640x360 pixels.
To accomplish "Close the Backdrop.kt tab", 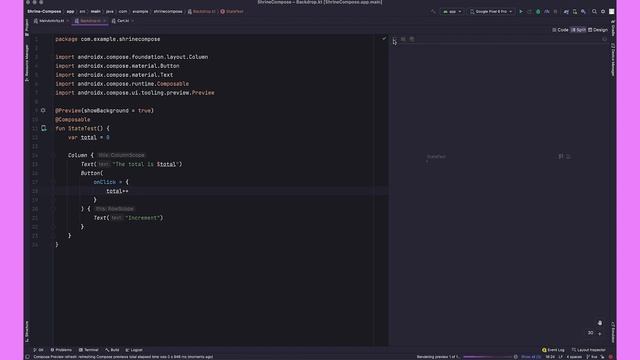I will pyautogui.click(x=104, y=21).
